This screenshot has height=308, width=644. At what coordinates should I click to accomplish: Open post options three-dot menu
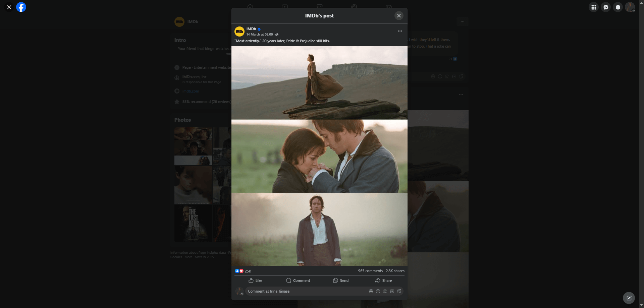(x=400, y=31)
